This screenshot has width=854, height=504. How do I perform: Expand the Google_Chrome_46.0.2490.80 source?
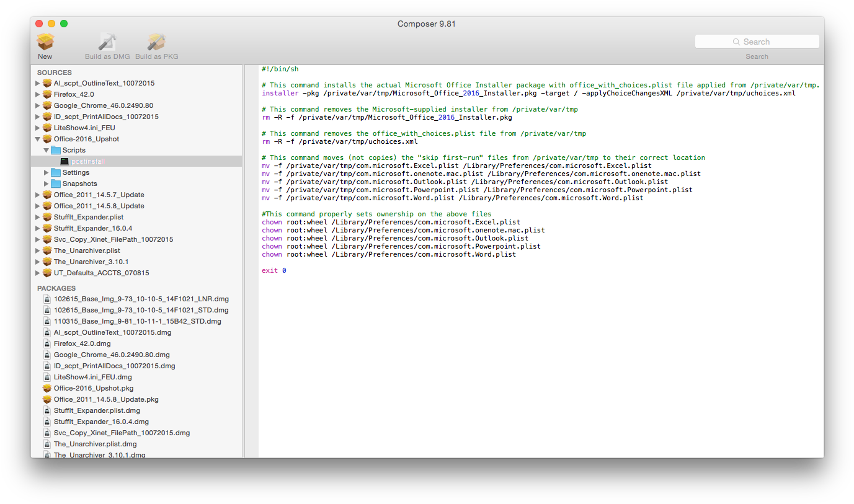37,105
